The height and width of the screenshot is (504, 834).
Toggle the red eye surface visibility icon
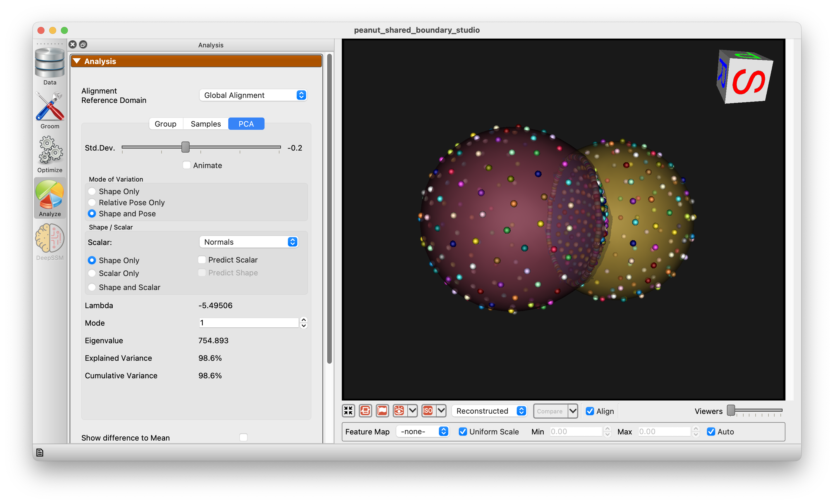click(399, 411)
